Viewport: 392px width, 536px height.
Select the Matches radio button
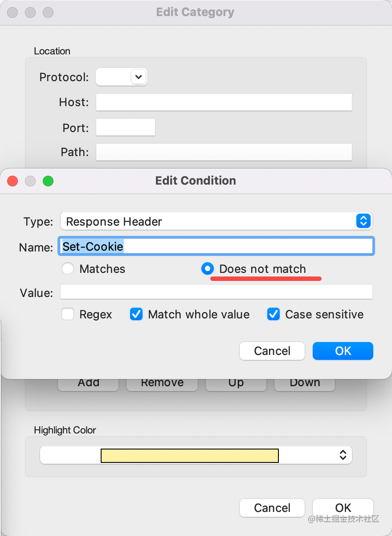point(68,269)
